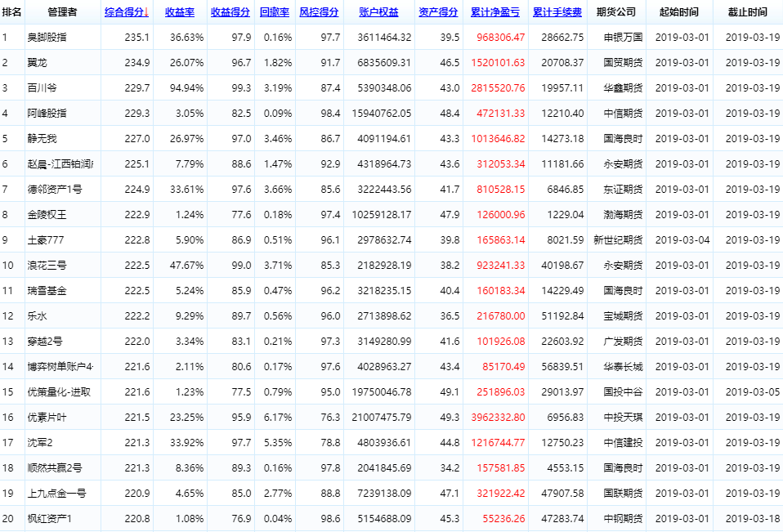Image resolution: width=783 pixels, height=532 pixels.
Task: Click the 收益得分 column header
Action: coord(230,12)
